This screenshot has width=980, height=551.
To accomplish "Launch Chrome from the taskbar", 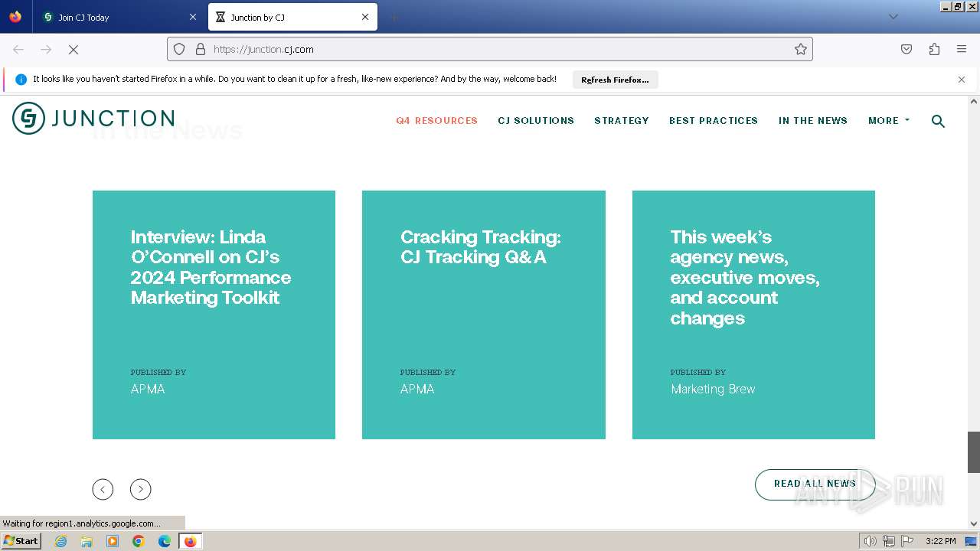I will tap(139, 541).
